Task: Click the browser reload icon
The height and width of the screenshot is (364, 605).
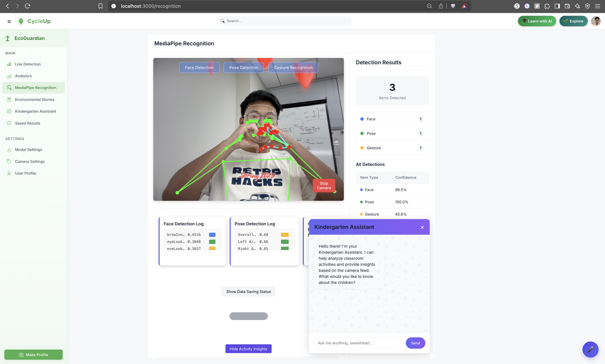Action: (x=28, y=6)
